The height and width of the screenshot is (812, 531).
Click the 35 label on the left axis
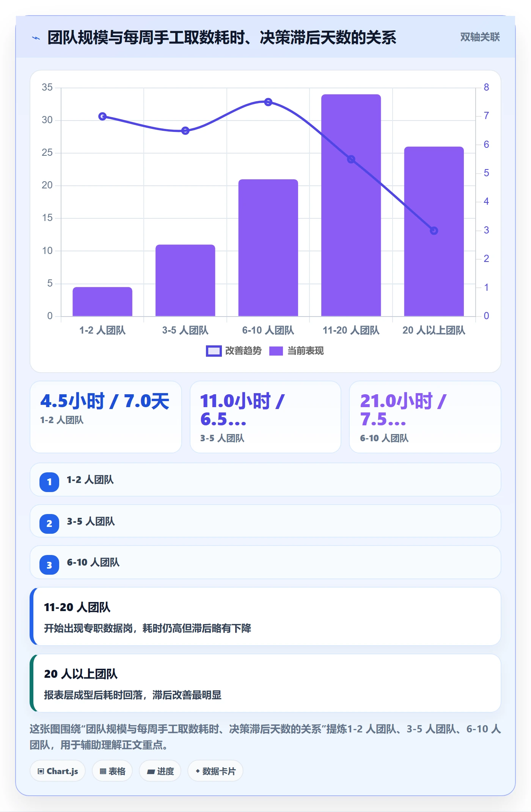[x=47, y=87]
